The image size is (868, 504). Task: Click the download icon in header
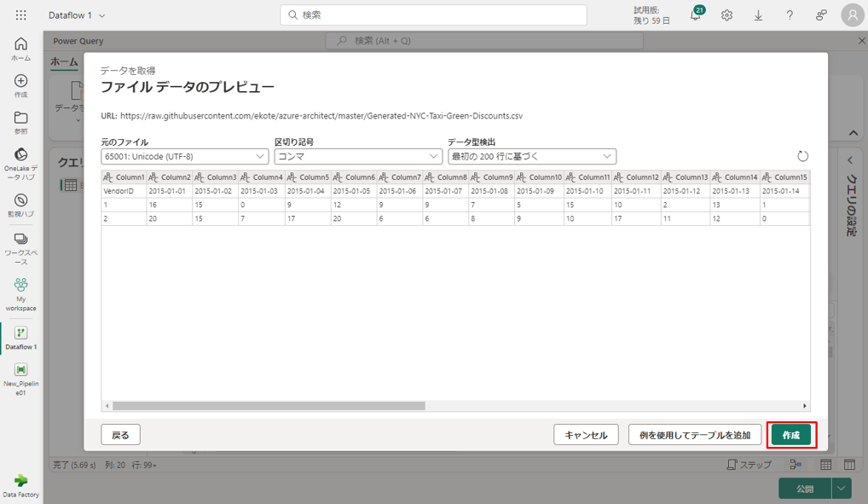758,15
